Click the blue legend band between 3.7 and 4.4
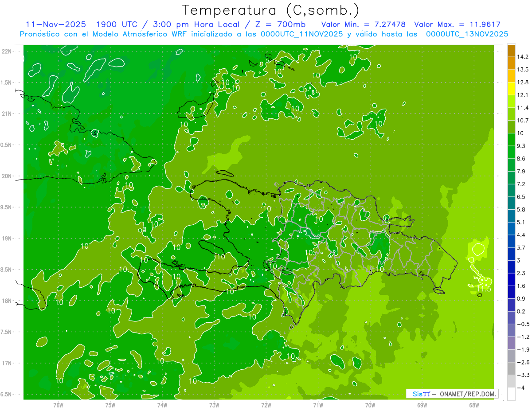532x411 pixels. (x=511, y=241)
